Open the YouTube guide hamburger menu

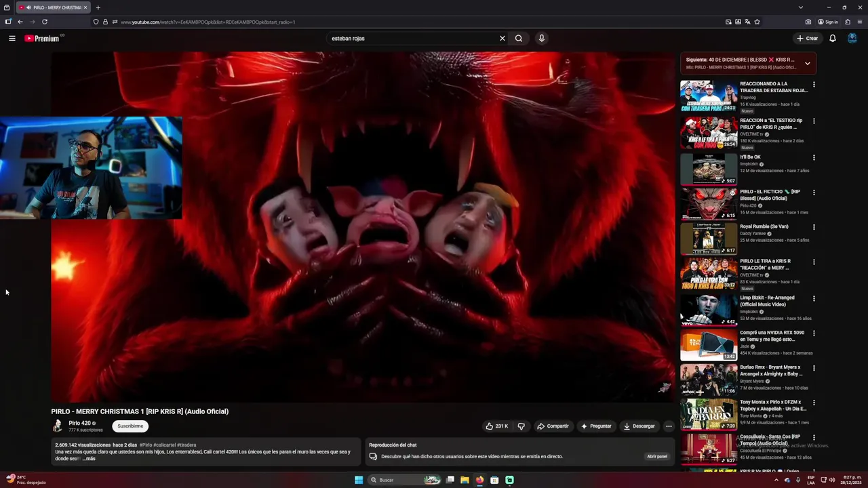tap(12, 39)
